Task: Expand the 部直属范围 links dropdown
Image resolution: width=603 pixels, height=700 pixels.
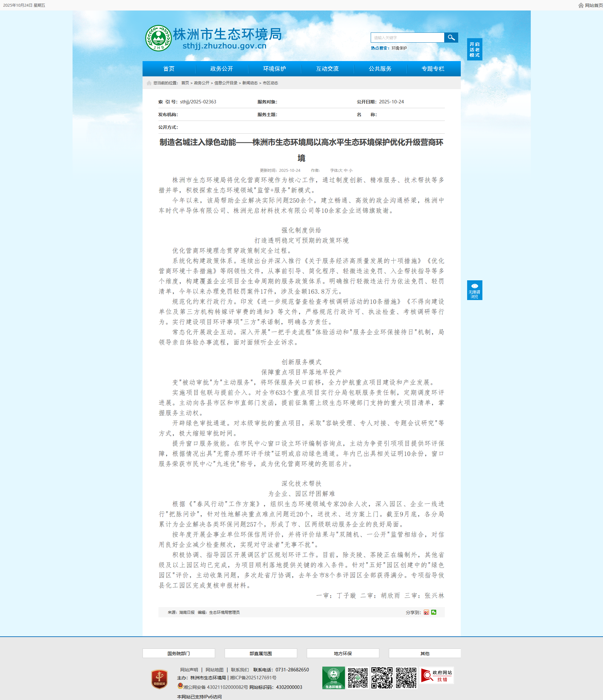Action: 261,653
